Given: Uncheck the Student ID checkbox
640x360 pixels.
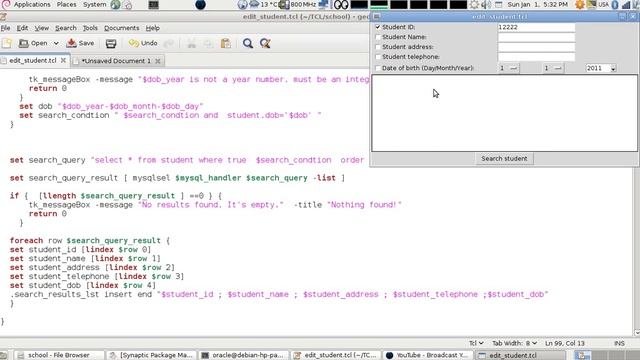Looking at the screenshot, I should coord(378,27).
